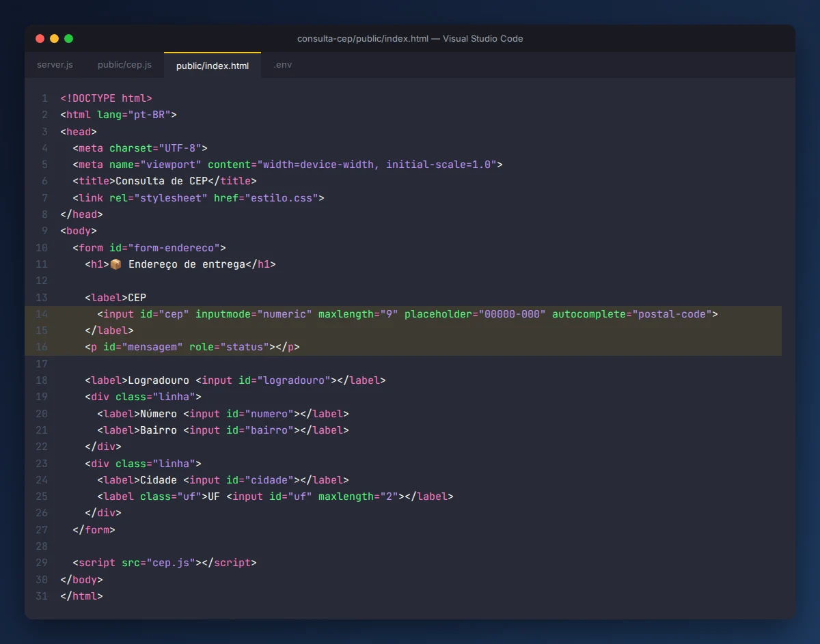
Task: Click the "logradouro" id value
Action: 294,380
